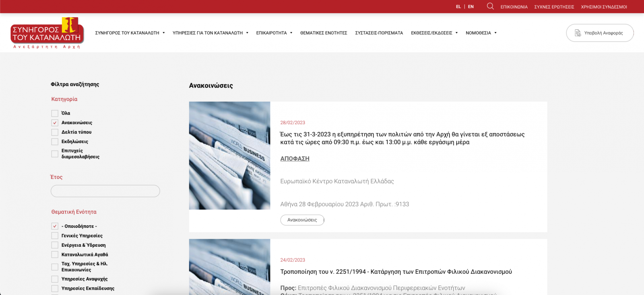Open 28/02/2023 article newspaper thumbnail
The image size is (644, 295).
pyautogui.click(x=229, y=156)
